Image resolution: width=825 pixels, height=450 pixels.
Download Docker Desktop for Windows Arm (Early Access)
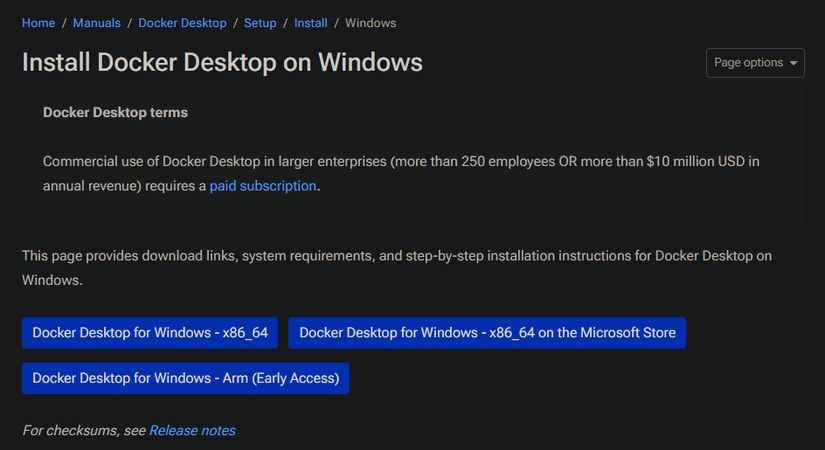[x=186, y=378]
